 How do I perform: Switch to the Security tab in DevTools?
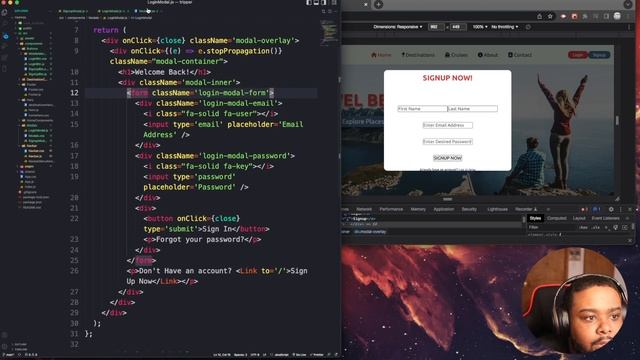pos(469,209)
